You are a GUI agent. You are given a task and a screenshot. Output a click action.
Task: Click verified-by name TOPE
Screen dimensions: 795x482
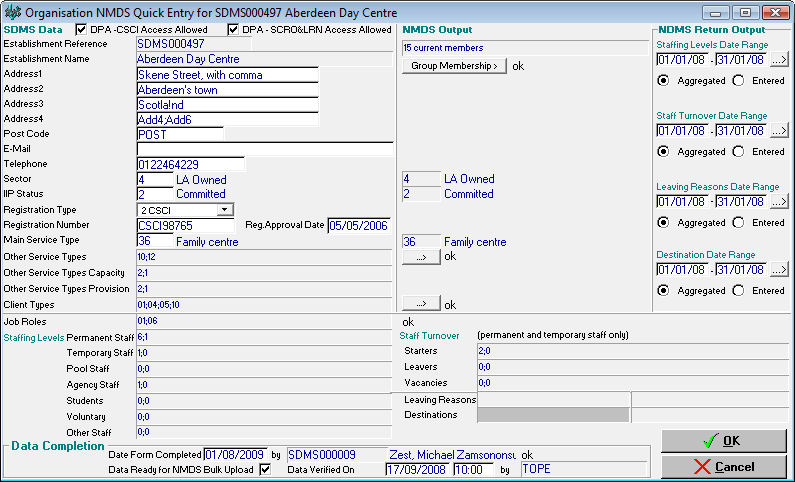536,469
